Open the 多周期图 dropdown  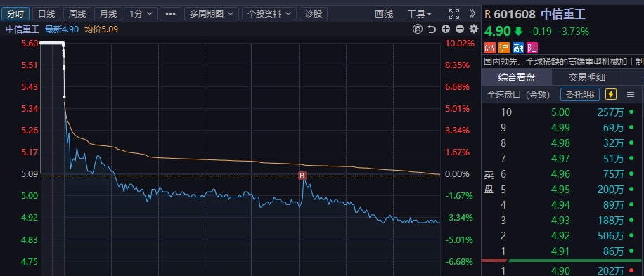point(212,14)
